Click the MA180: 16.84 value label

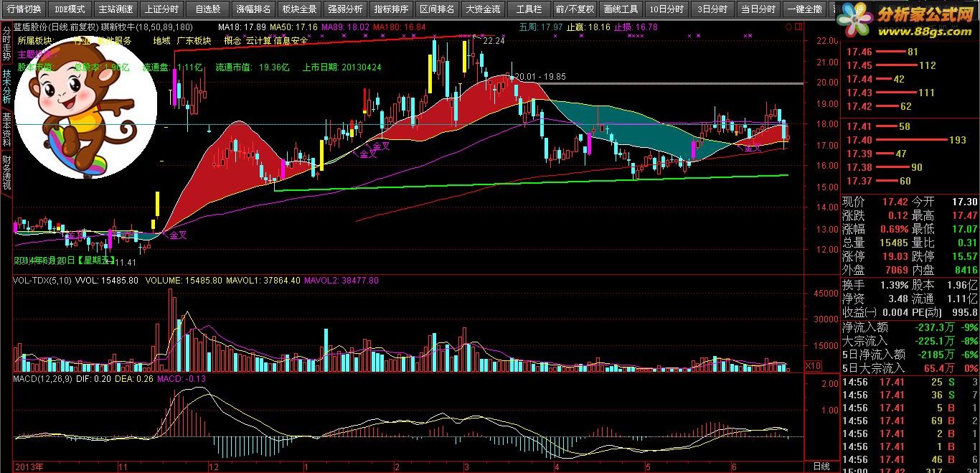click(400, 27)
